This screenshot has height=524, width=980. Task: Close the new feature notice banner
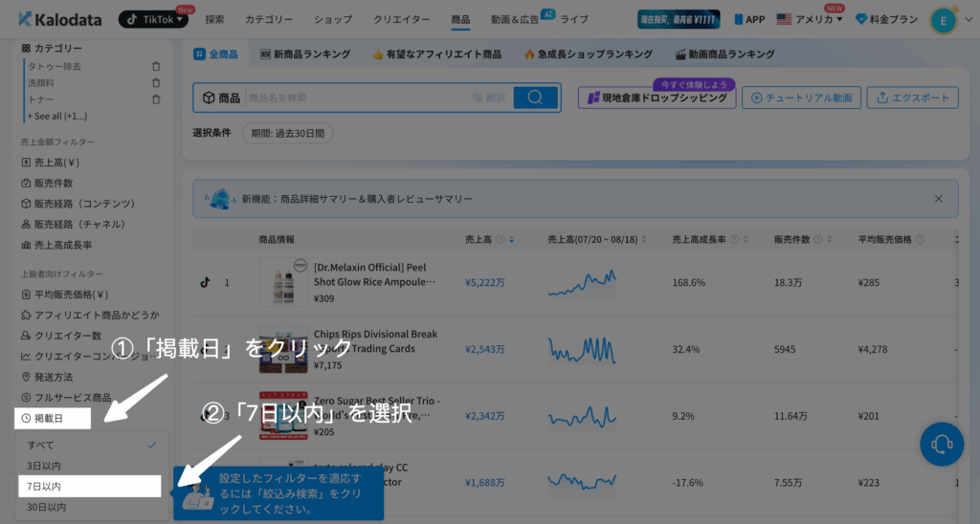click(x=938, y=199)
